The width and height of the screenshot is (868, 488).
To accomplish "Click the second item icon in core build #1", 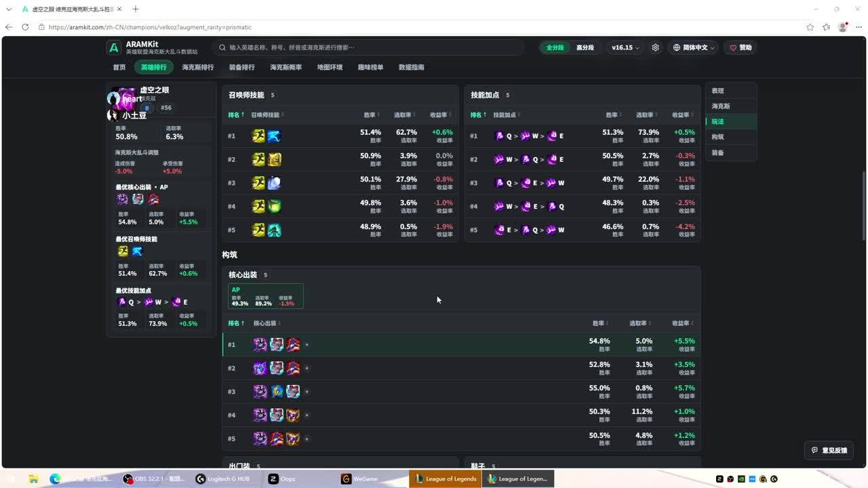I will tap(277, 344).
